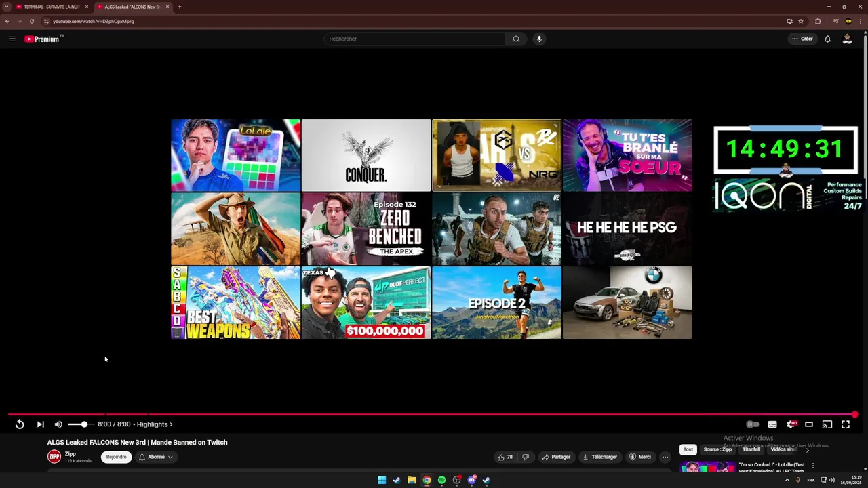
Task: Seek in the red video progress bar
Action: 431,414
